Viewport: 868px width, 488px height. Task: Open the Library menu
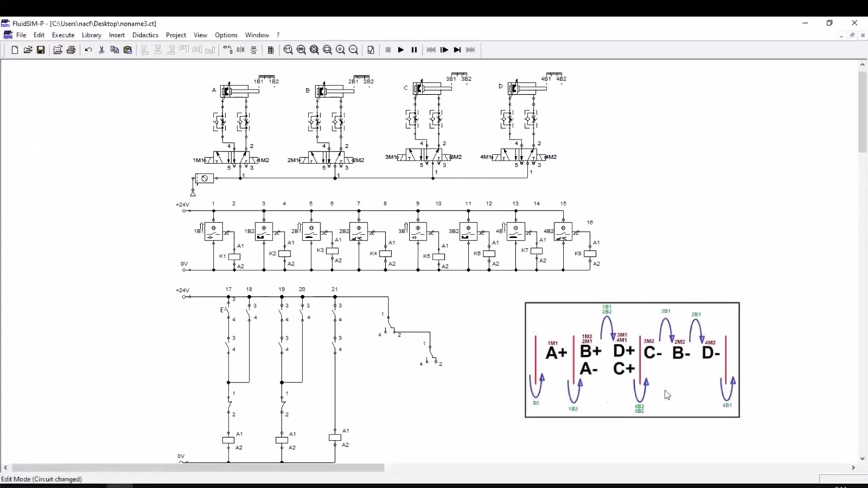click(x=92, y=35)
